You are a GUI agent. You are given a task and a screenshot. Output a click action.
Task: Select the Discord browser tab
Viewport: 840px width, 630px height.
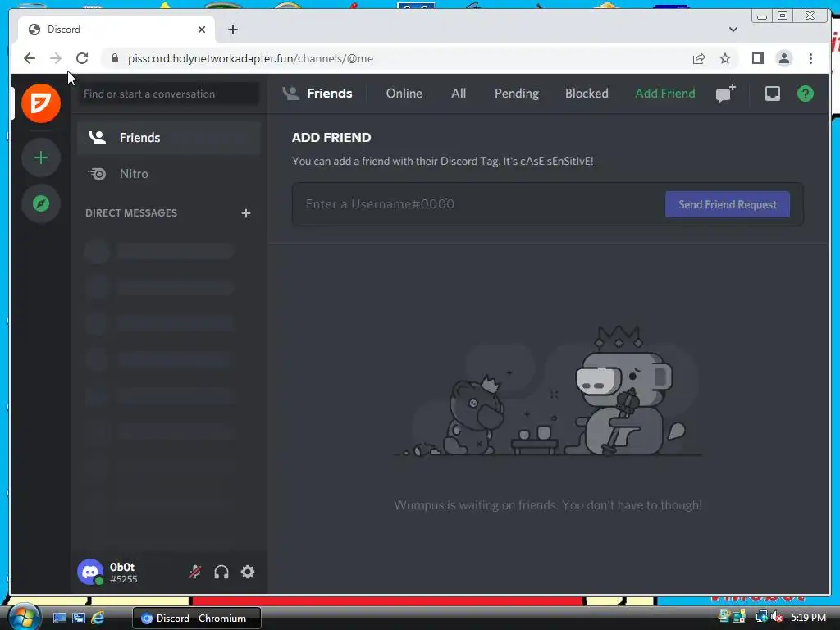click(116, 30)
